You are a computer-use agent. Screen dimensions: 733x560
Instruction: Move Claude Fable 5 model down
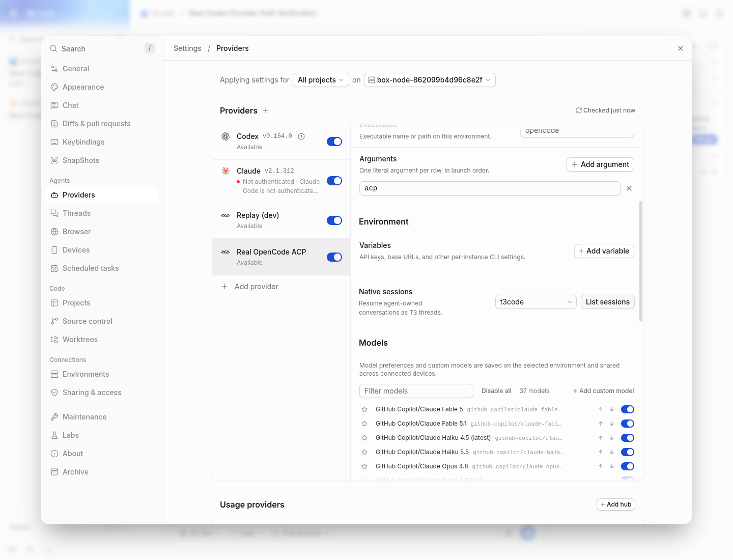pyautogui.click(x=612, y=409)
